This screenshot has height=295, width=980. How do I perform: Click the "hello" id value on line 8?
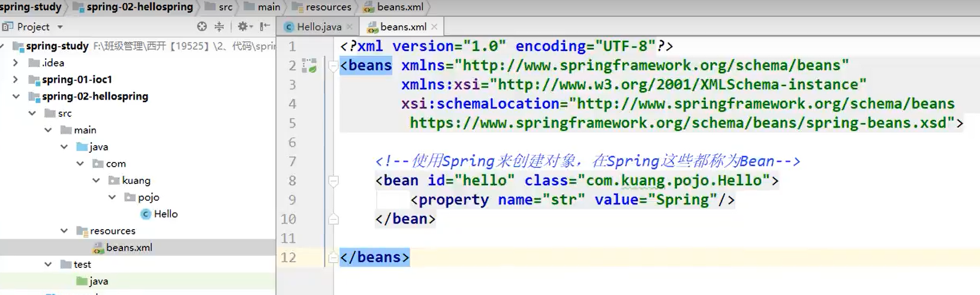485,180
